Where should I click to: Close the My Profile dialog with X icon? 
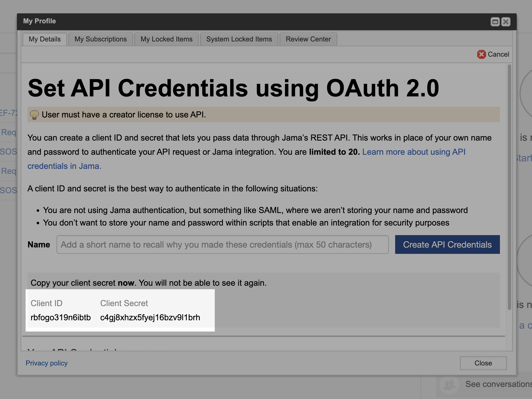(x=506, y=22)
